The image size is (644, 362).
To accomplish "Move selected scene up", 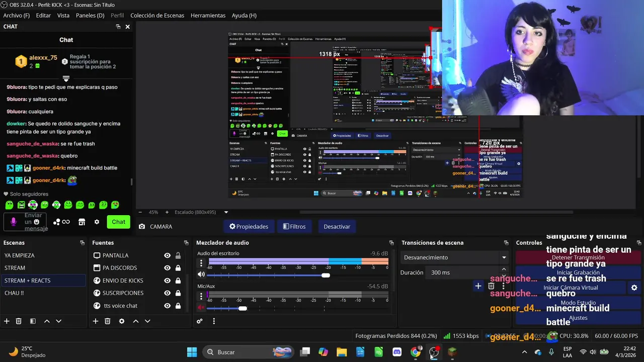I will (x=47, y=321).
